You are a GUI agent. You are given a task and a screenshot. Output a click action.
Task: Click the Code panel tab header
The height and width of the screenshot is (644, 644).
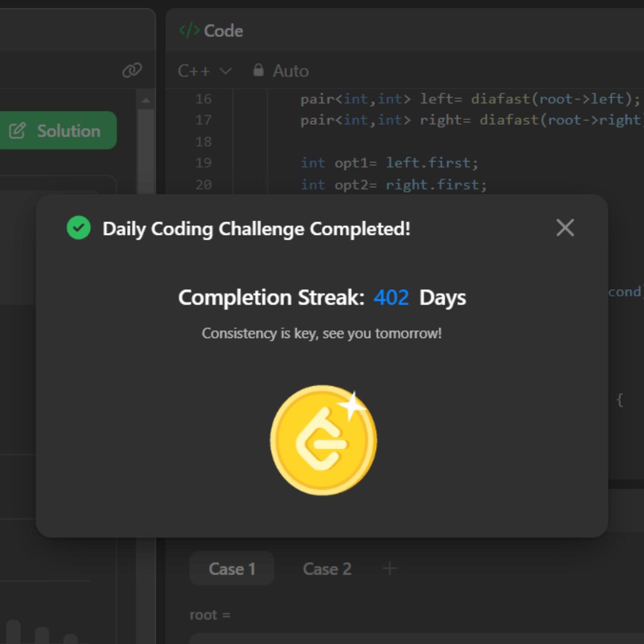212,31
